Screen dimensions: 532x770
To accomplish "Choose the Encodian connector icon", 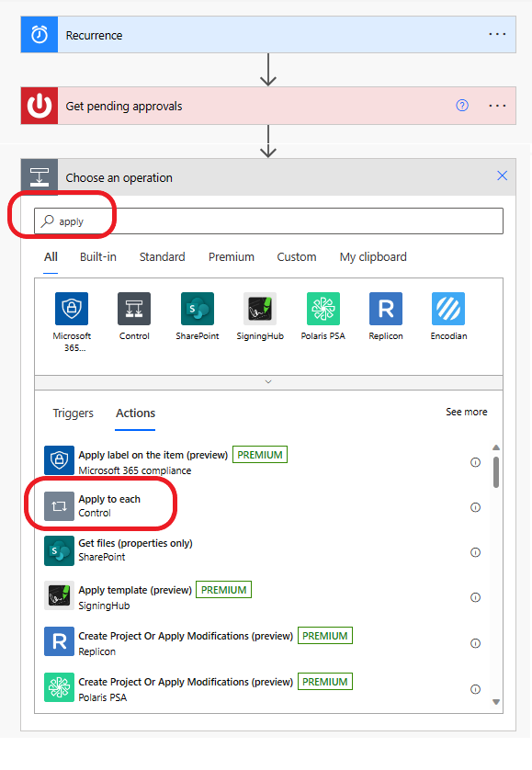I will pos(448,309).
